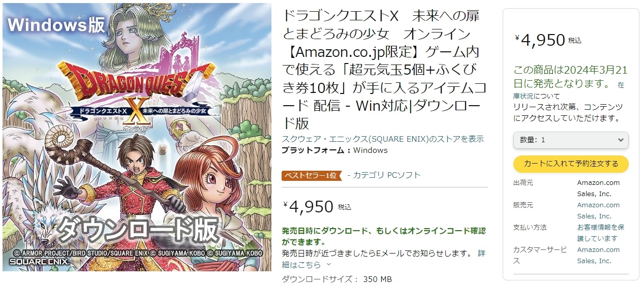Add to cart with カートに入れて予約注文する
644x284 pixels.
coord(571,164)
